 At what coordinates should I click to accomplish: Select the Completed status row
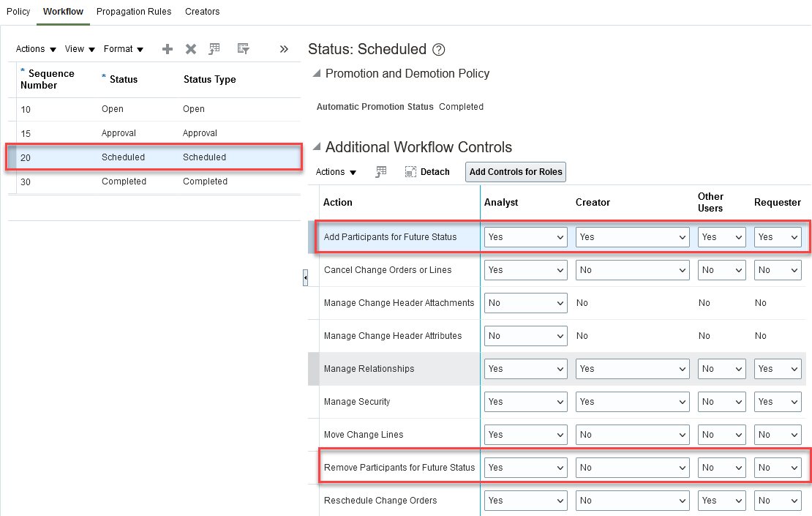pyautogui.click(x=154, y=182)
